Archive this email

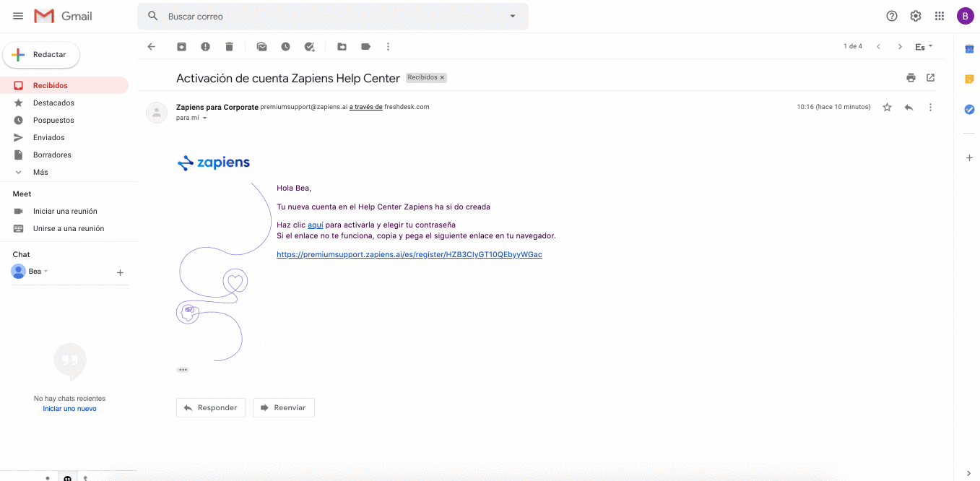click(182, 46)
